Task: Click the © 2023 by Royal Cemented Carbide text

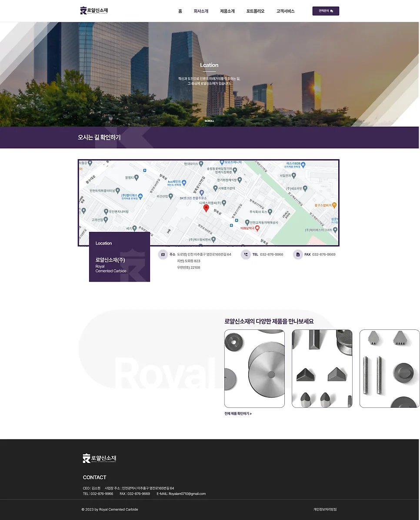Action: click(110, 510)
